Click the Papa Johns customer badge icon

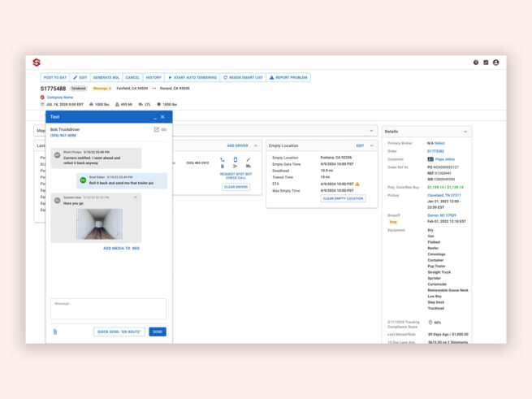click(430, 159)
